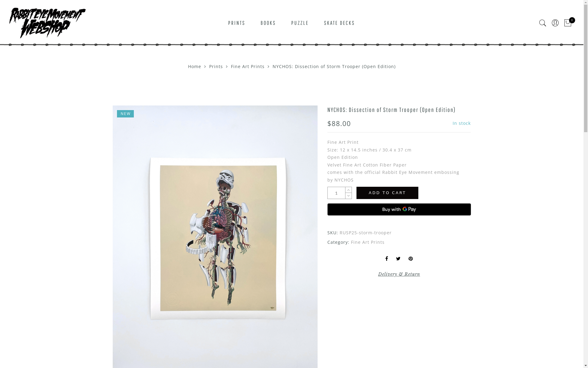
Task: Decrease quantity with down arrow
Action: coord(349,196)
